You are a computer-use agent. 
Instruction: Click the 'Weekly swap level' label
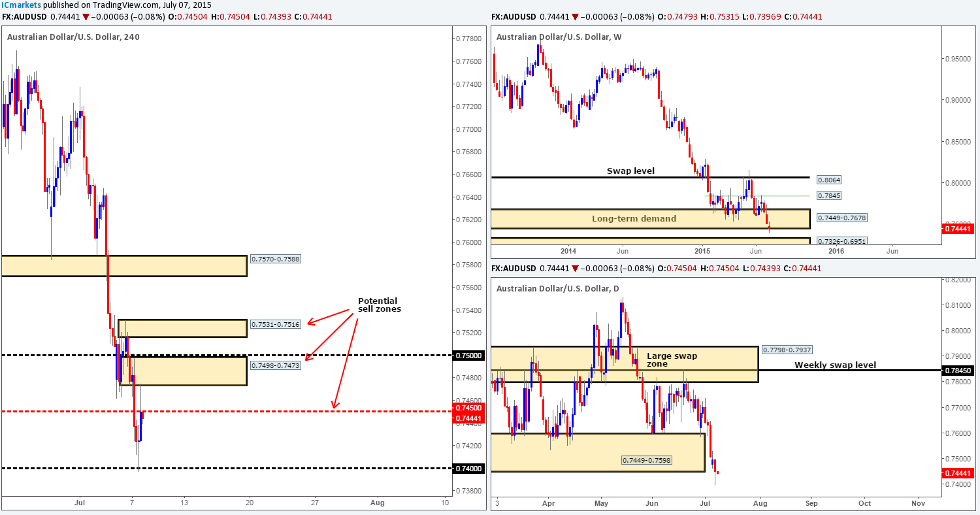(x=835, y=365)
